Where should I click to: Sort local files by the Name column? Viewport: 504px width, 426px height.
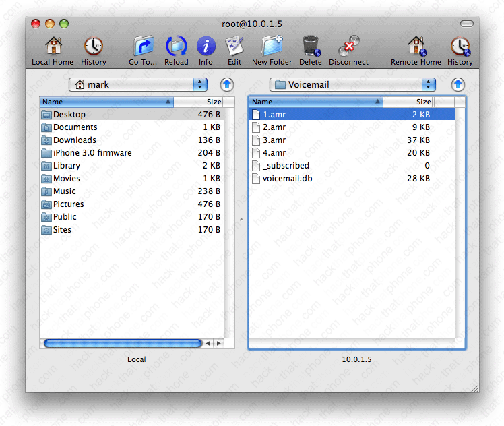[106, 102]
